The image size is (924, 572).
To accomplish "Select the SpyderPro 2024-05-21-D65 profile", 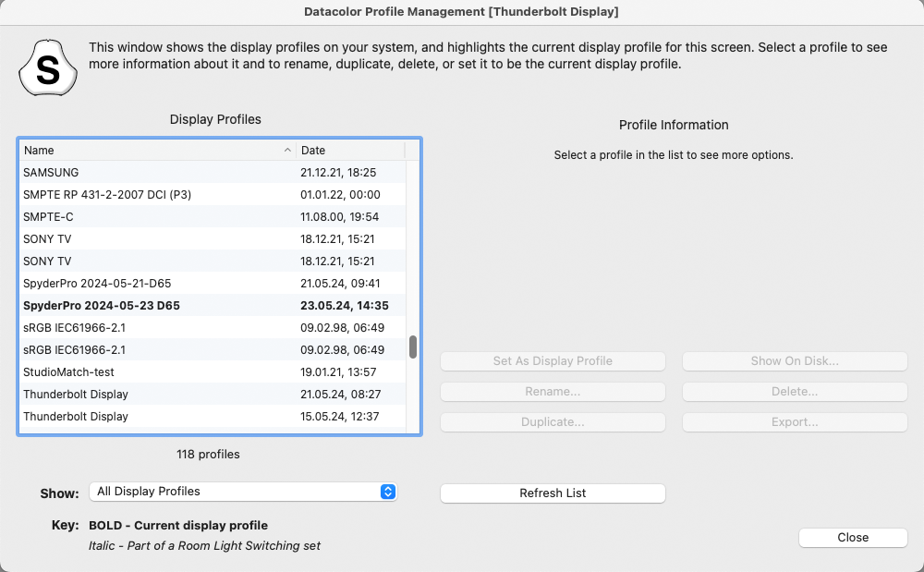I will pyautogui.click(x=213, y=284).
